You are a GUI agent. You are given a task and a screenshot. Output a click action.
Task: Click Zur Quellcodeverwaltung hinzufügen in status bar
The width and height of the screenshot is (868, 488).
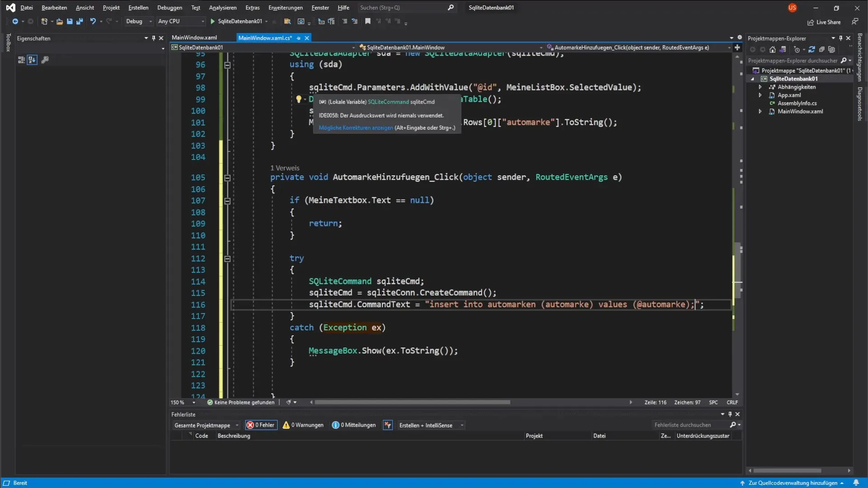pyautogui.click(x=792, y=483)
